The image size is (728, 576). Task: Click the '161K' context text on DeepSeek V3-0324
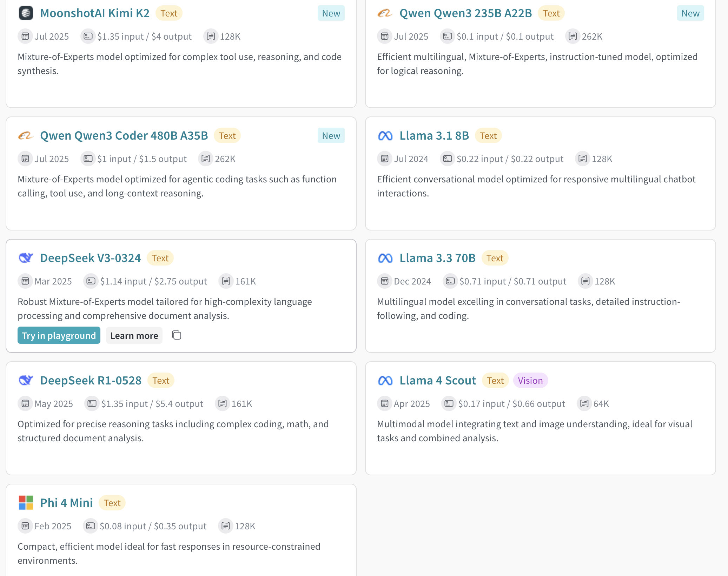[245, 281]
